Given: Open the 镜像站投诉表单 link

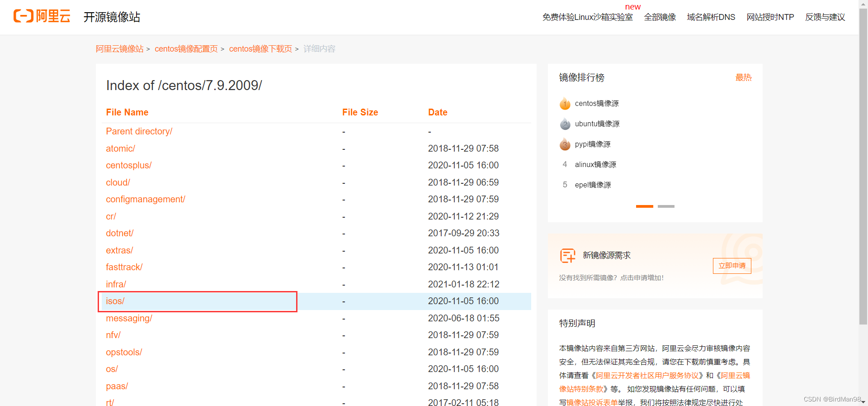Looking at the screenshot, I should tap(592, 402).
